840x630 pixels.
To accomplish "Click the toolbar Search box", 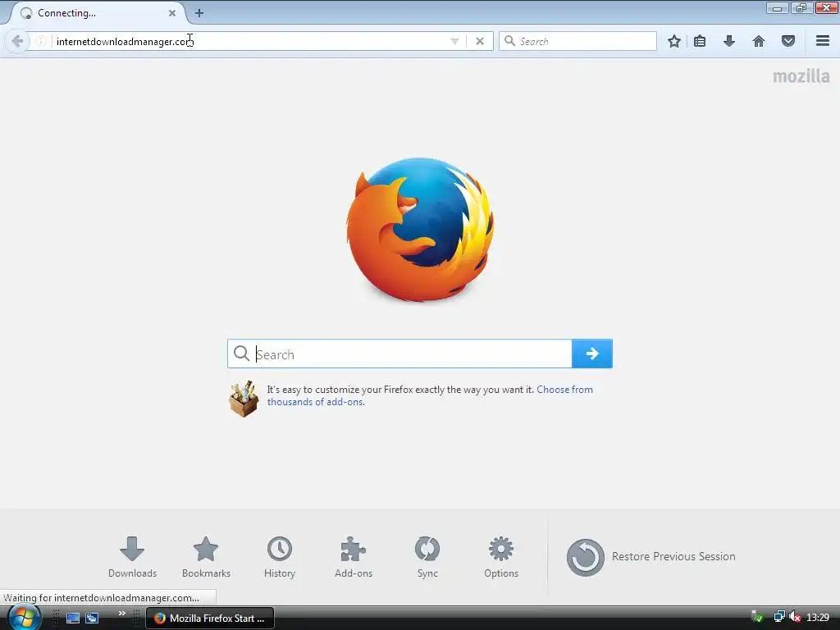I will (x=577, y=41).
